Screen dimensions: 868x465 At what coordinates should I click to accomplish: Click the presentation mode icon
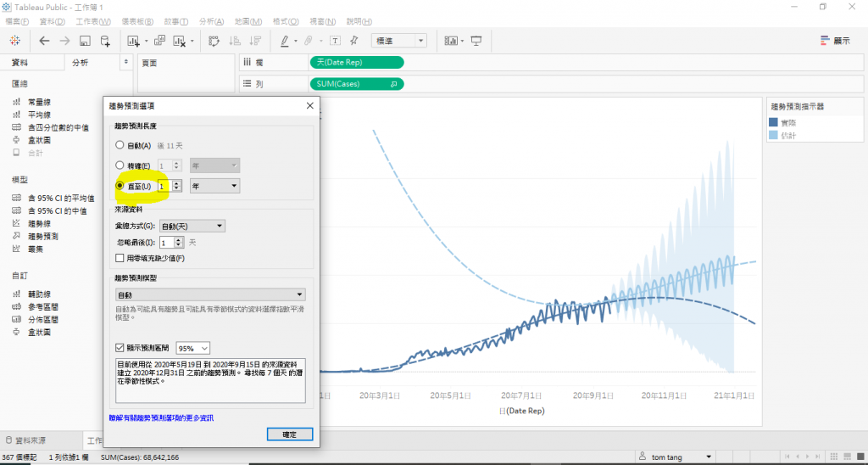pyautogui.click(x=476, y=41)
